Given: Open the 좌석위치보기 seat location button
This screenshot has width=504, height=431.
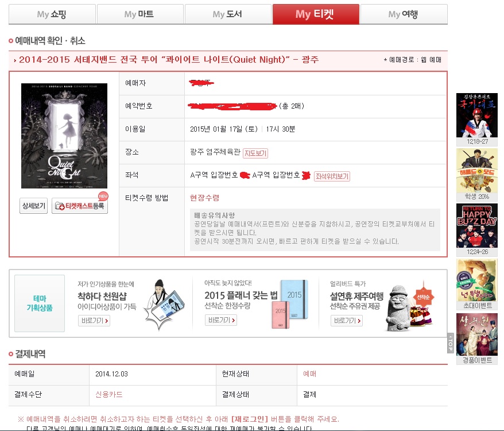Looking at the screenshot, I should click(332, 176).
